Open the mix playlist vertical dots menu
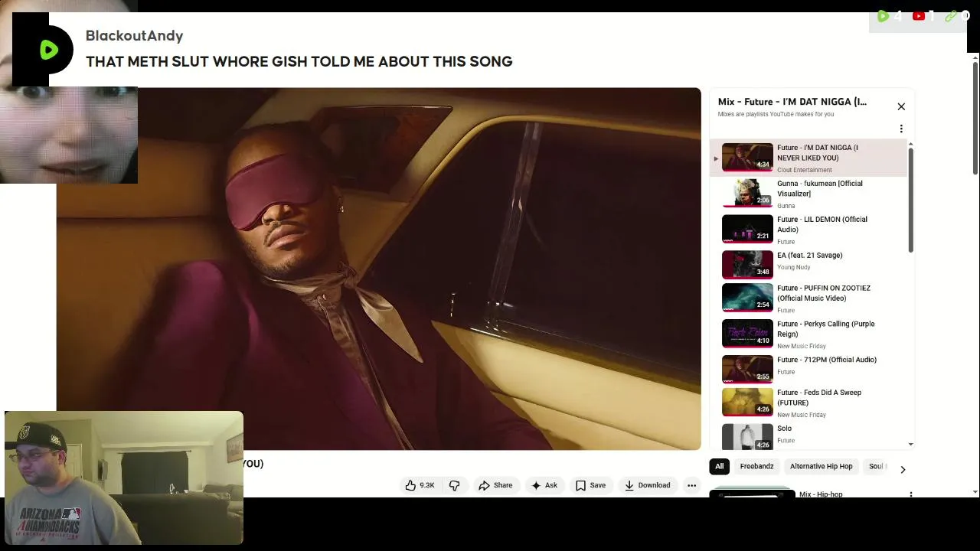 [901, 129]
